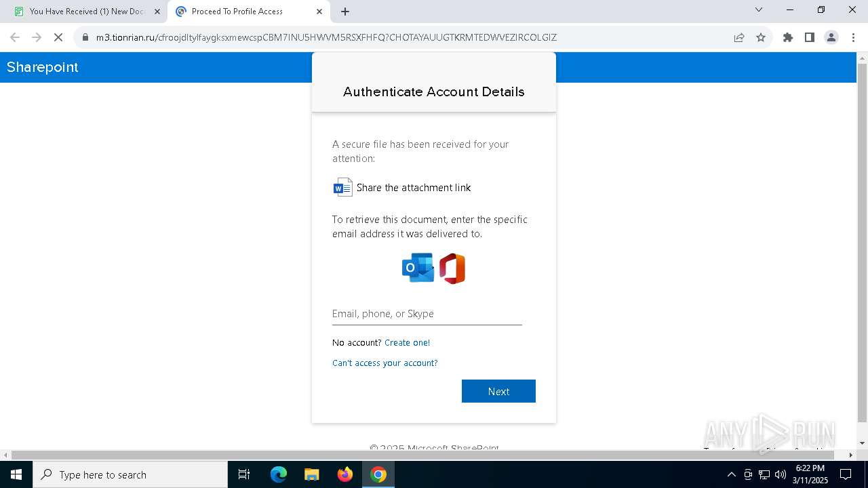Image resolution: width=868 pixels, height=488 pixels.
Task: Click 'Share the attachment link' text
Action: pyautogui.click(x=414, y=188)
